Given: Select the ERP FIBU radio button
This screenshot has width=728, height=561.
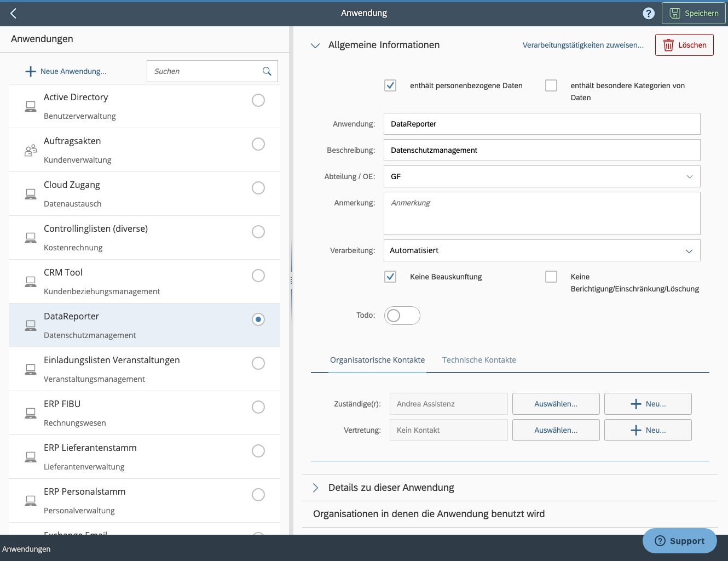Looking at the screenshot, I should pos(258,407).
